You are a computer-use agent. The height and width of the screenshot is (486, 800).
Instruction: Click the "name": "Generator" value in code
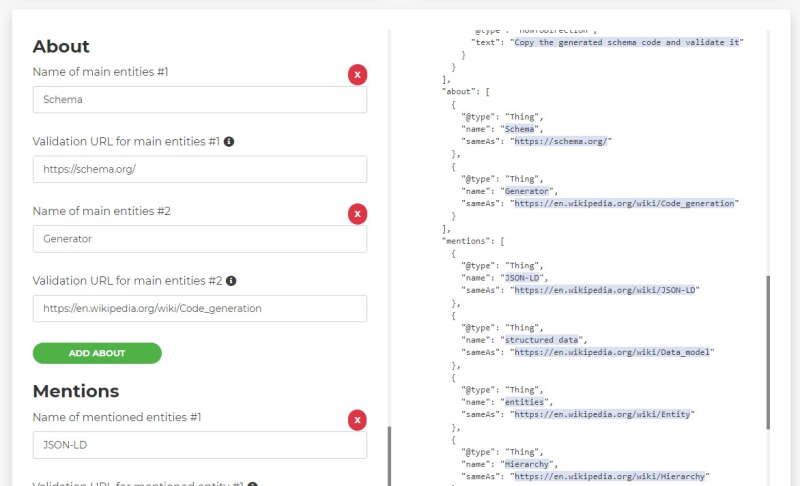point(527,191)
